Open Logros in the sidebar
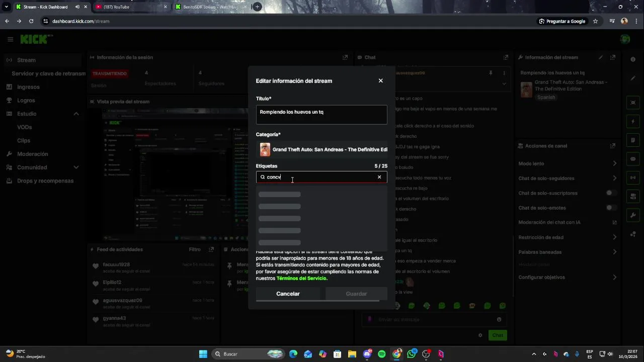Viewport: 644px width, 362px height. (x=26, y=101)
